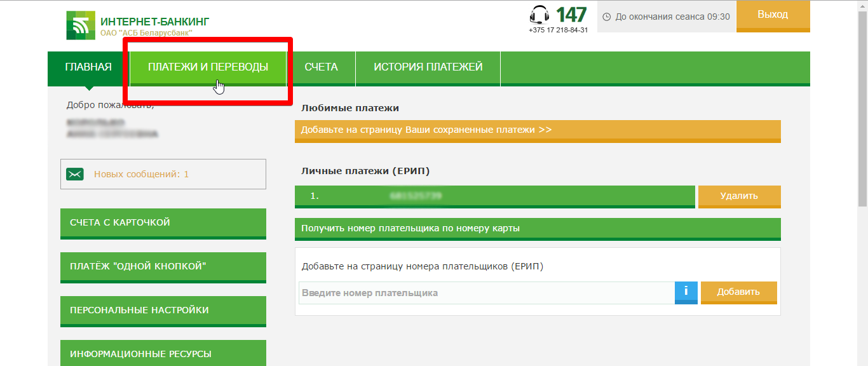Screen dimensions: 868x366
Task: Click Получить номер плательщика по номеру карты
Action: pos(538,229)
